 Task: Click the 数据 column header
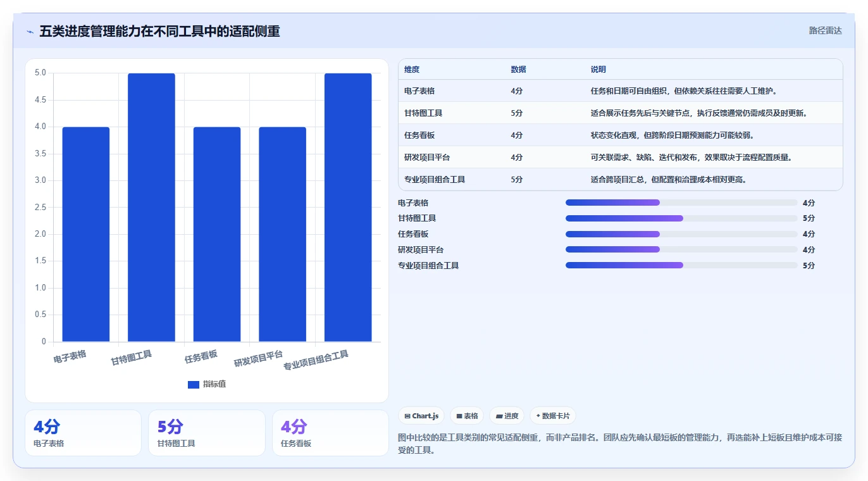(x=518, y=70)
